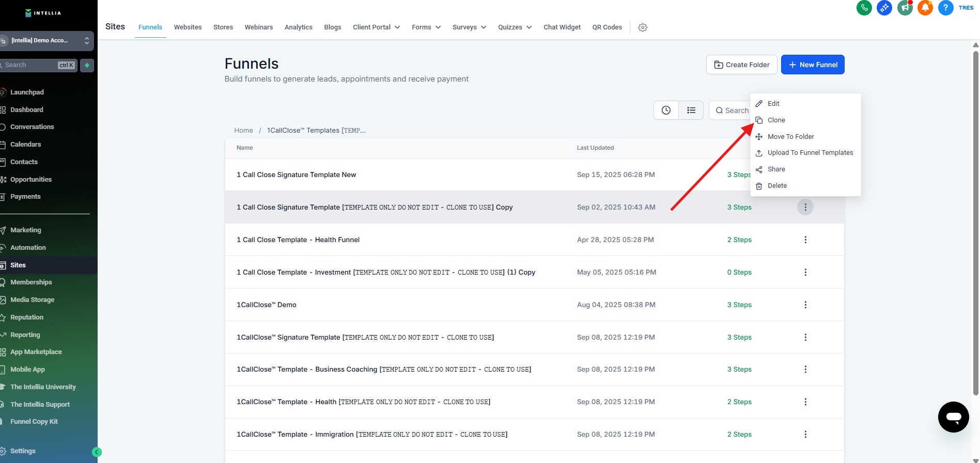
Task: Open Reputation in the sidebar
Action: pos(27,317)
